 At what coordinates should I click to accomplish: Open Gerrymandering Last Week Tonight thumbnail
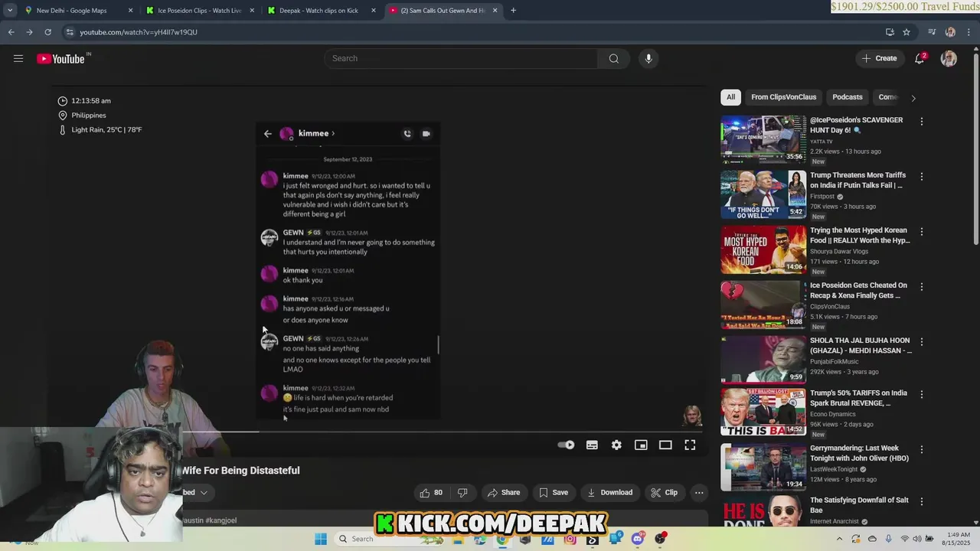tap(763, 468)
